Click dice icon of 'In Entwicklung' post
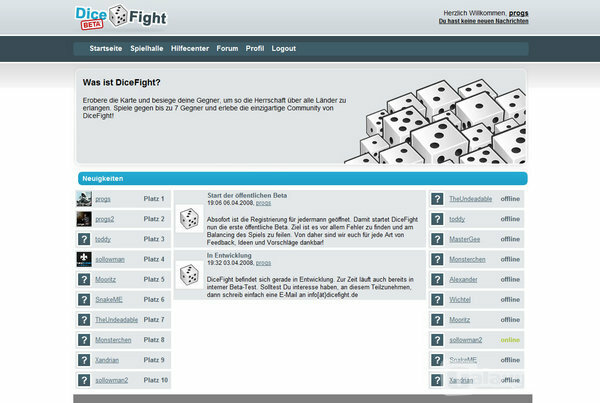 tap(189, 275)
